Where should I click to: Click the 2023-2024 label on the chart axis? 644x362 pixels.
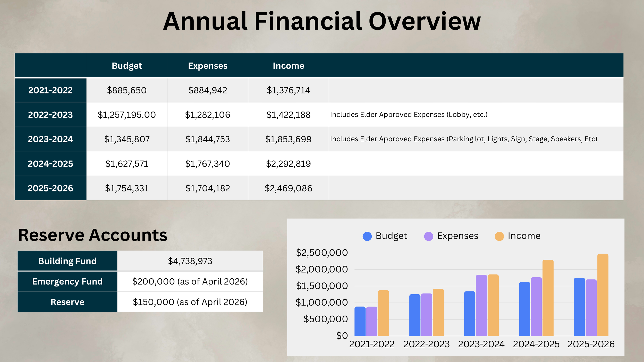481,344
